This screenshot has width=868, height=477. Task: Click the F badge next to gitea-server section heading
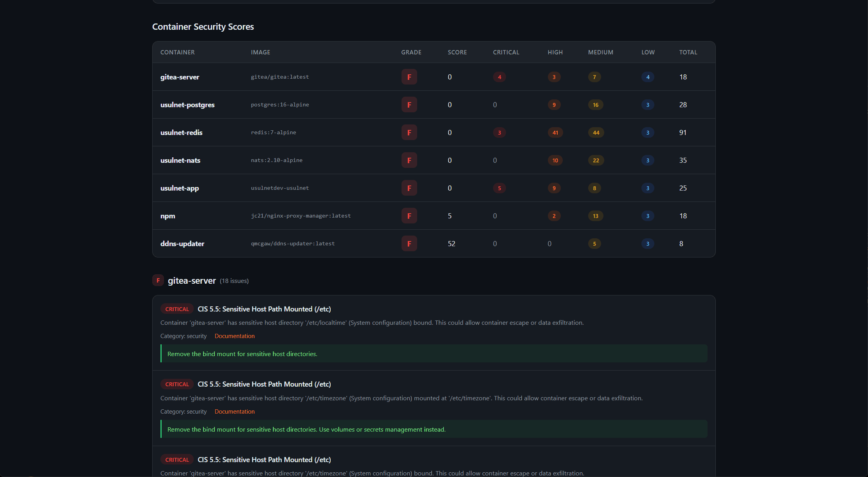(158, 280)
